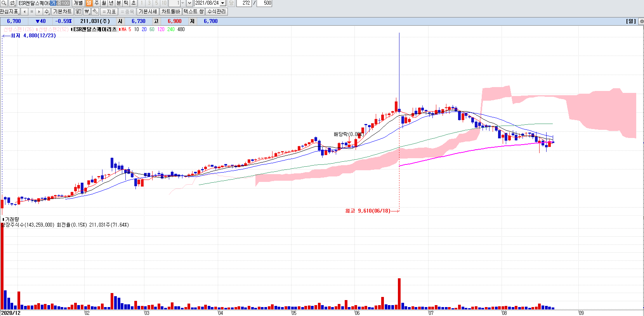Open the date picker dropdown arrow

coord(223,3)
